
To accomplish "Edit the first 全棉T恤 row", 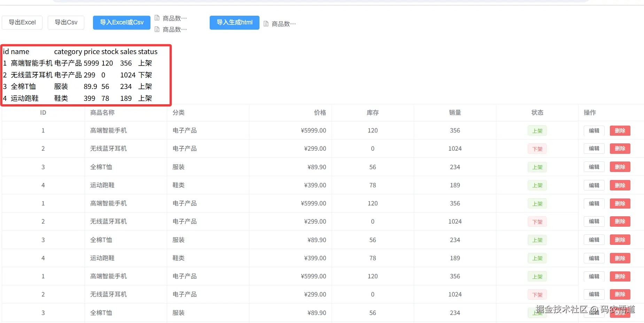I will 594,167.
